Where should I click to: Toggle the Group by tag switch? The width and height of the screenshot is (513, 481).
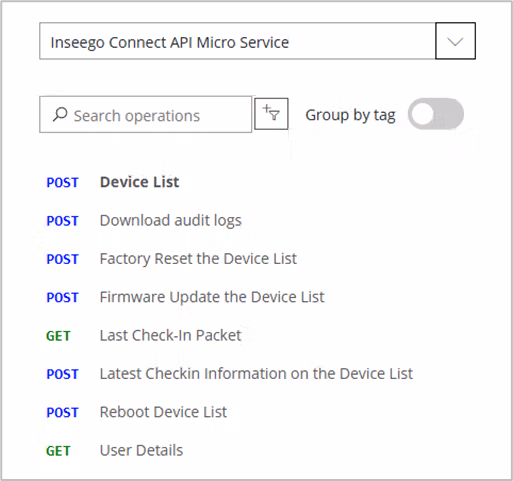pyautogui.click(x=435, y=114)
